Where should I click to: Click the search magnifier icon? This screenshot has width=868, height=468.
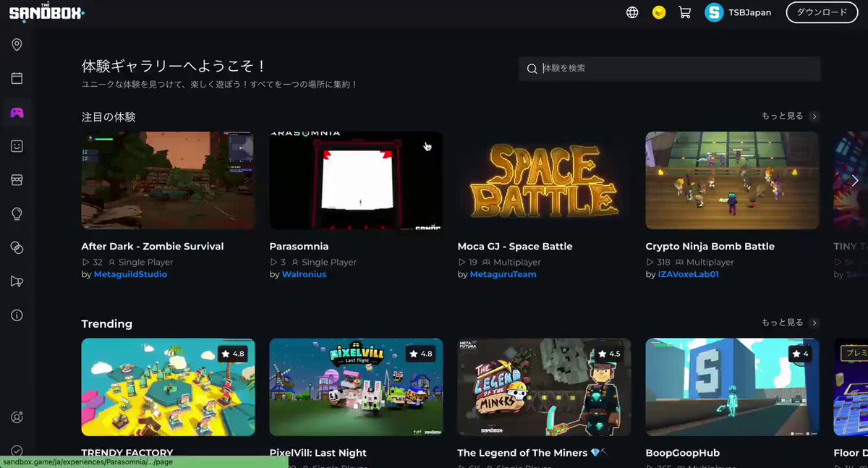click(532, 69)
